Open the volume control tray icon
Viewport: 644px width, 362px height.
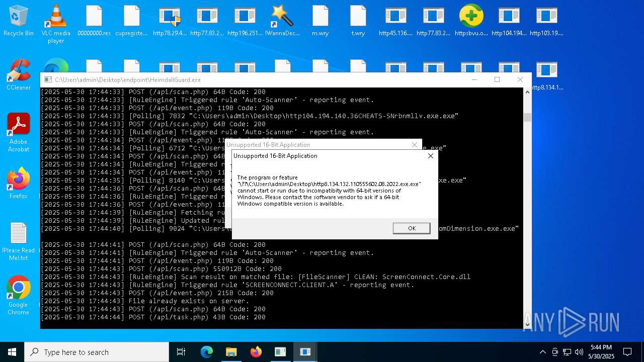[579, 352]
